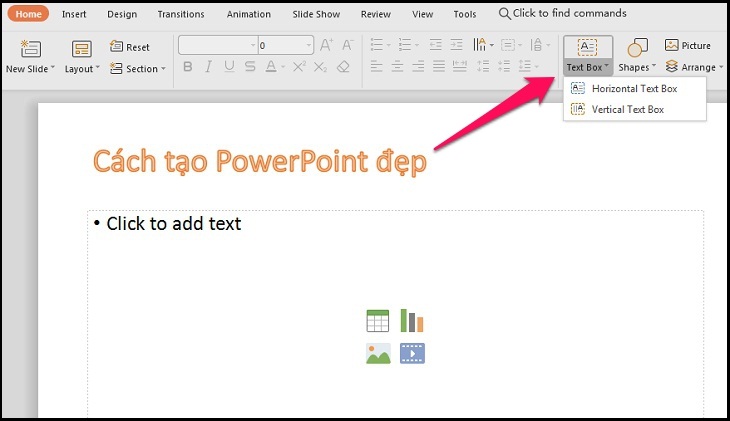The image size is (730, 421).
Task: Click the text direction icon
Action: [x=480, y=45]
